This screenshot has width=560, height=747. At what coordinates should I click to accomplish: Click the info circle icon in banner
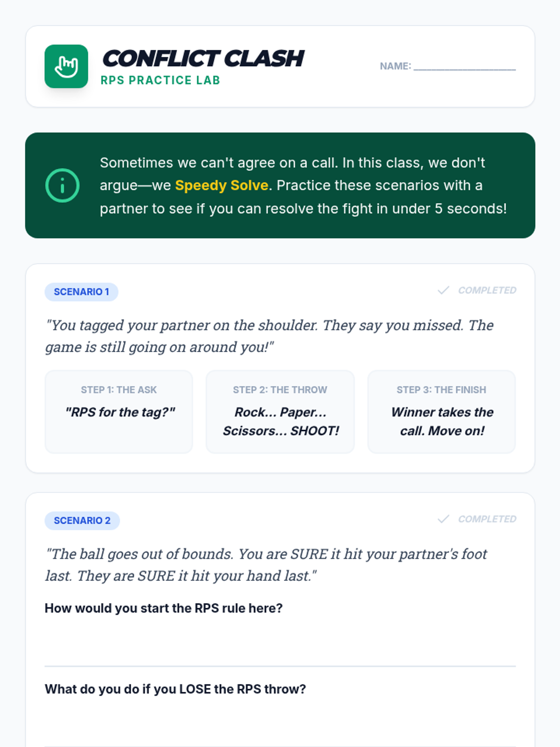click(x=62, y=185)
